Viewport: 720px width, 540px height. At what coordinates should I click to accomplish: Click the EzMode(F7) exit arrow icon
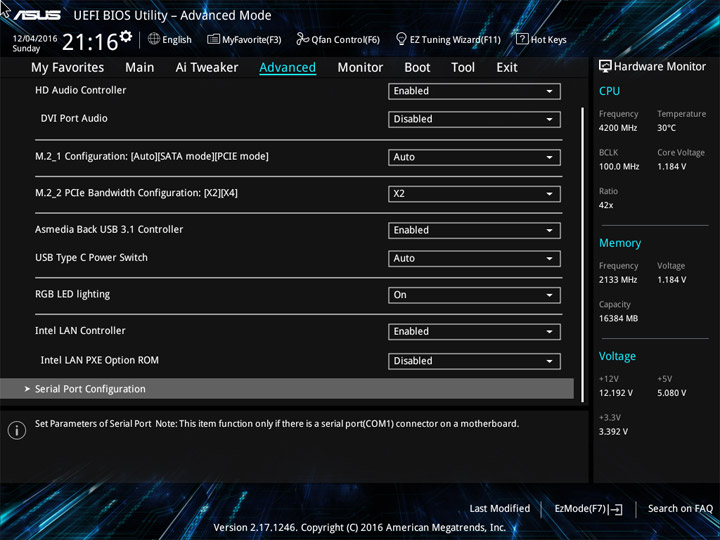click(615, 509)
